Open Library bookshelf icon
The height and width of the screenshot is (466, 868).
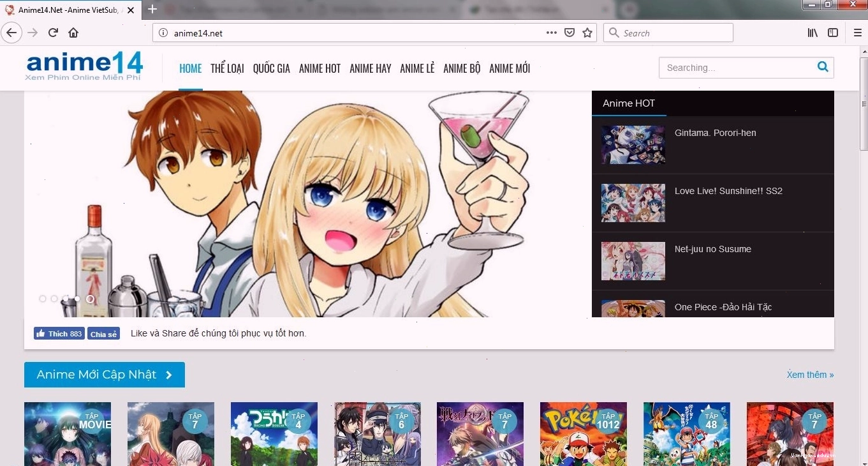tap(813, 33)
